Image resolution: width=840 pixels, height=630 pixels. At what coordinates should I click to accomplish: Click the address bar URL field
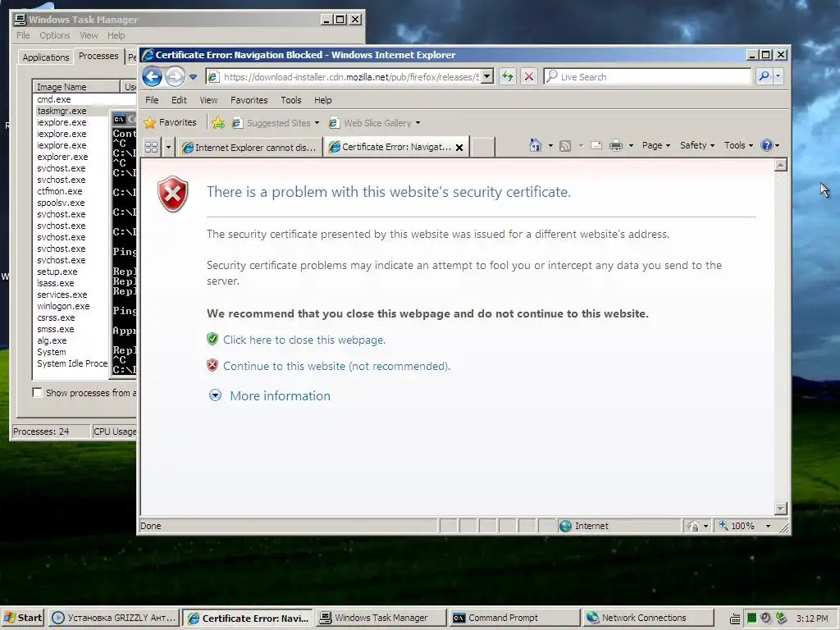(x=351, y=76)
